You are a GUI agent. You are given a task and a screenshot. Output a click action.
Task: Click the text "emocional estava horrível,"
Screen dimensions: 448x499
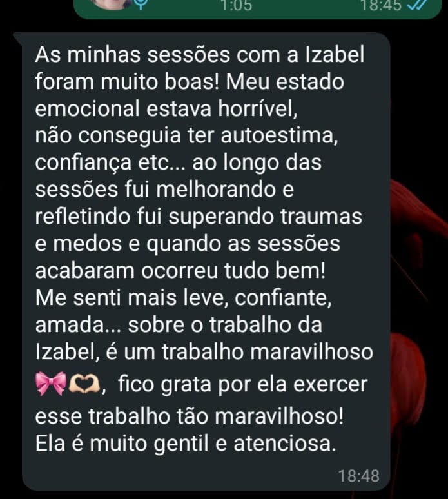tap(166, 108)
